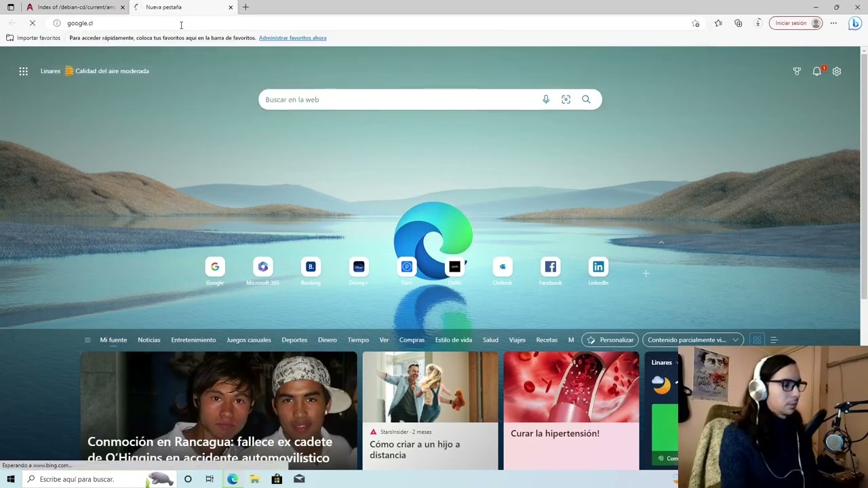Start voice search with microphone icon
The height and width of the screenshot is (488, 868).
coord(546,100)
